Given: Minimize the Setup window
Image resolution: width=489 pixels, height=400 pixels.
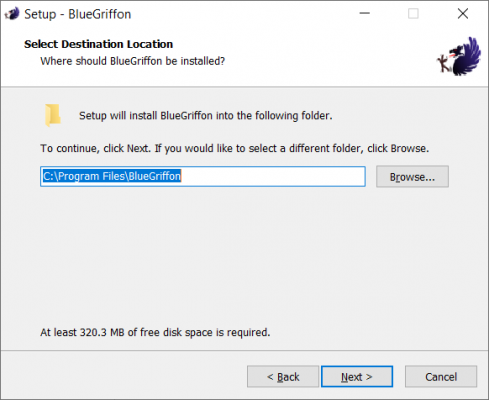Looking at the screenshot, I should coord(365,14).
